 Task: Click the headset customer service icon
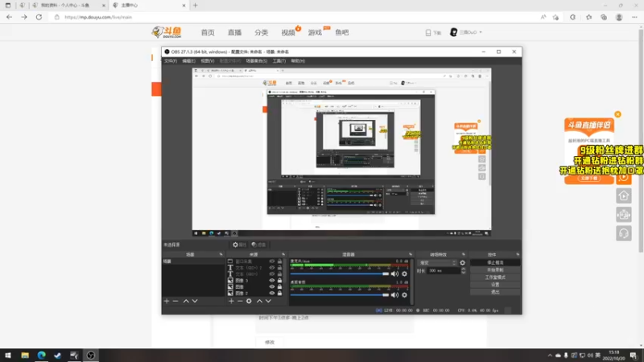(623, 233)
